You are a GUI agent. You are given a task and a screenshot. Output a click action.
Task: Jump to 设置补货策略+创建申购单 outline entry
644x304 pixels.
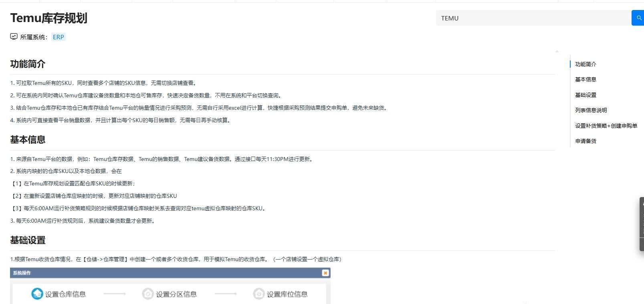click(606, 126)
